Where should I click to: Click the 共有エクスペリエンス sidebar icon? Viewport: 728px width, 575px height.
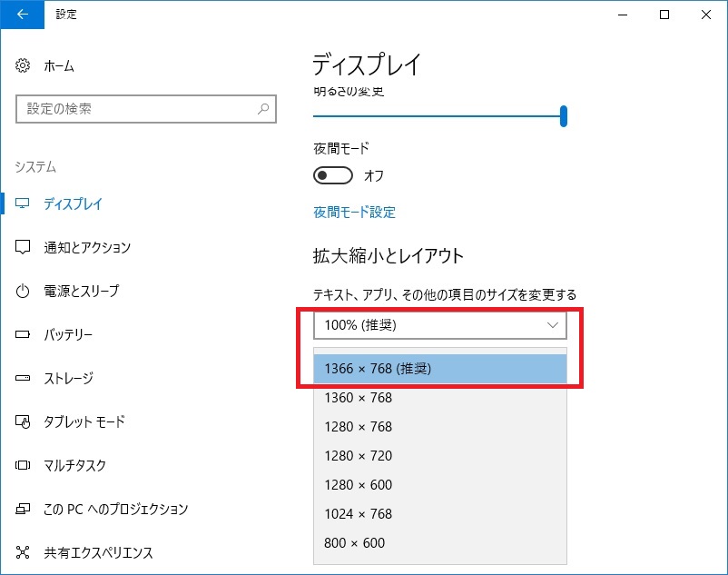point(24,552)
